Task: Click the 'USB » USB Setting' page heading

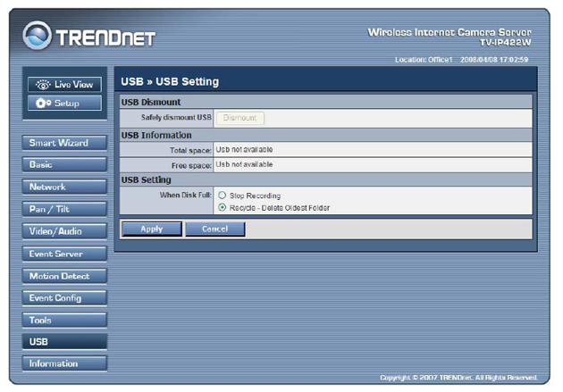Action: click(170, 82)
